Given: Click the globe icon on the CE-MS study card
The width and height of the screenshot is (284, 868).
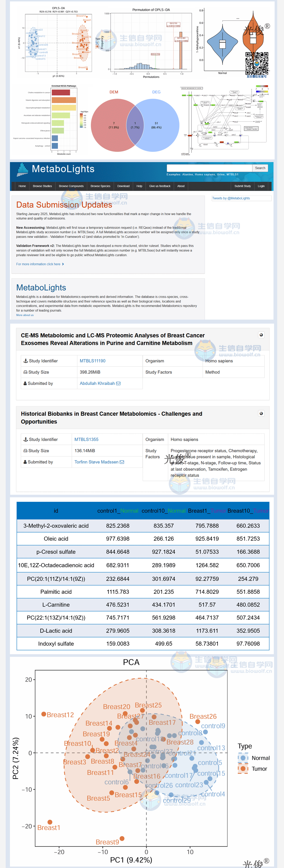Looking at the screenshot, I should (261, 335).
